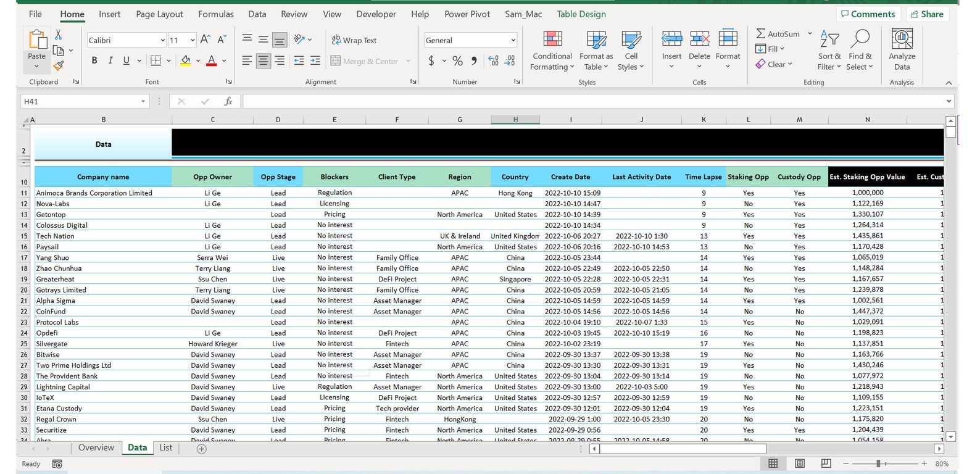980x474 pixels.
Task: Apply the red font color
Action: [x=212, y=60]
